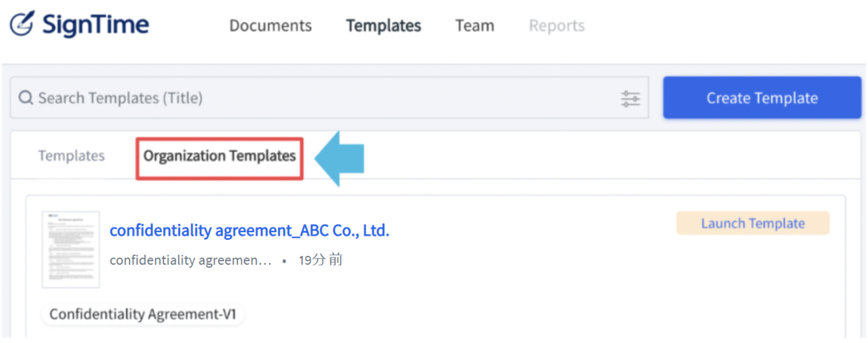Open the Documents menu
The height and width of the screenshot is (343, 868).
[x=270, y=25]
